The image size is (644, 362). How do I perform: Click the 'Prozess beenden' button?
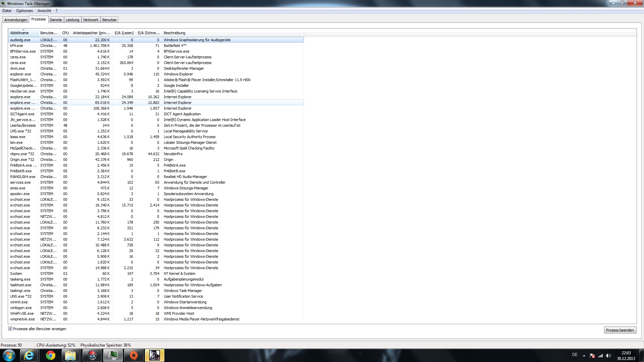[620, 330]
